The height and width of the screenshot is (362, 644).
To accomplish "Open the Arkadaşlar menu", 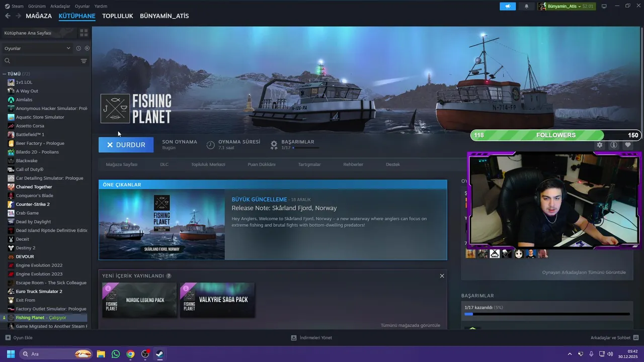I will [60, 6].
